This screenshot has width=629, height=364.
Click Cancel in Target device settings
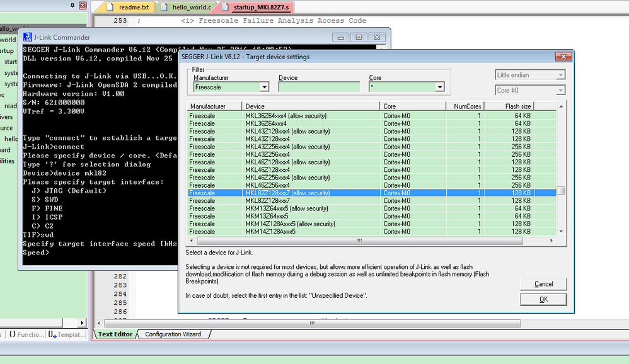[543, 284]
